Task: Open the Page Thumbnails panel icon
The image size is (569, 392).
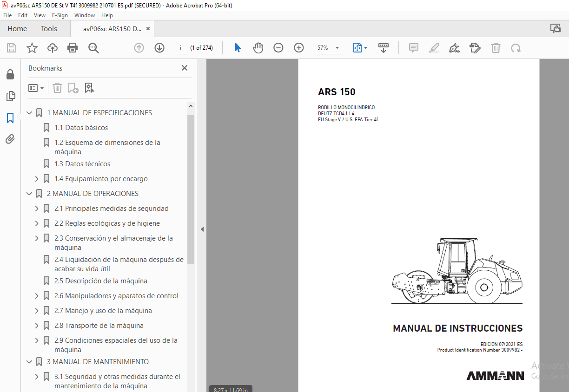Action: pos(10,96)
